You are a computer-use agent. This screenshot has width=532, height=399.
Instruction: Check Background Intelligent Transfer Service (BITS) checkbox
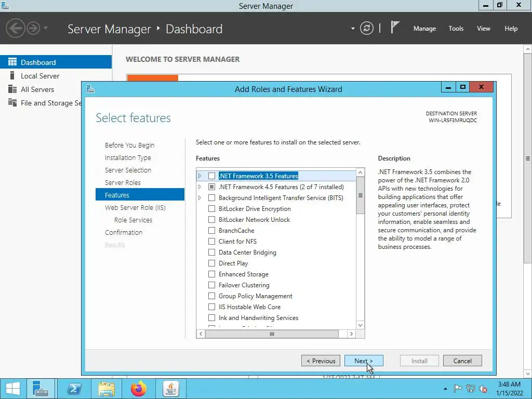point(212,197)
